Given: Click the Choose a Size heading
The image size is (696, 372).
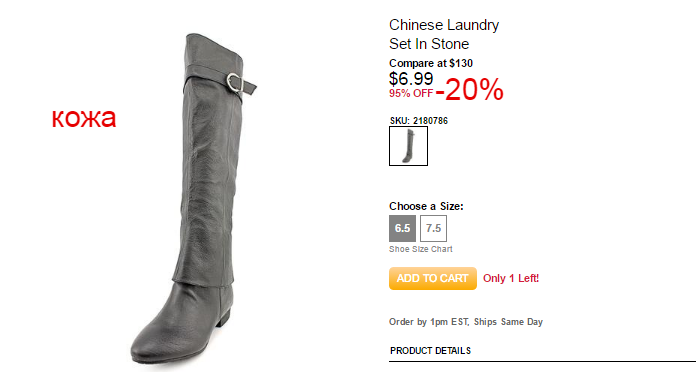Looking at the screenshot, I should [x=426, y=206].
